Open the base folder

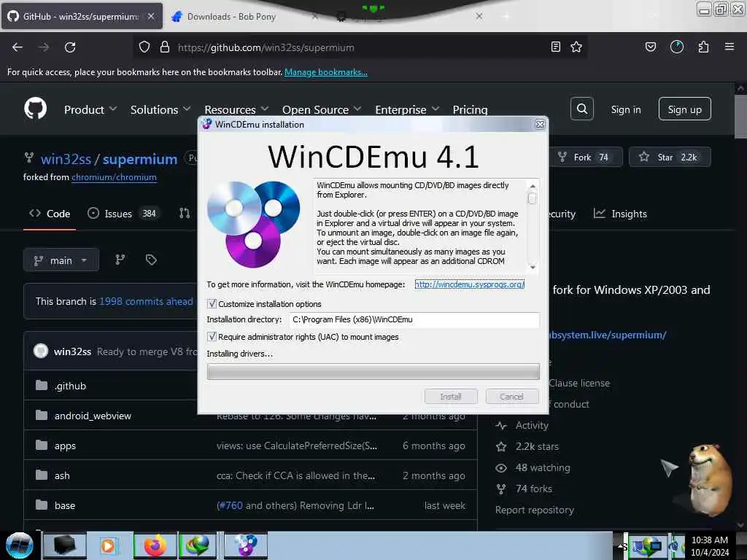65,506
